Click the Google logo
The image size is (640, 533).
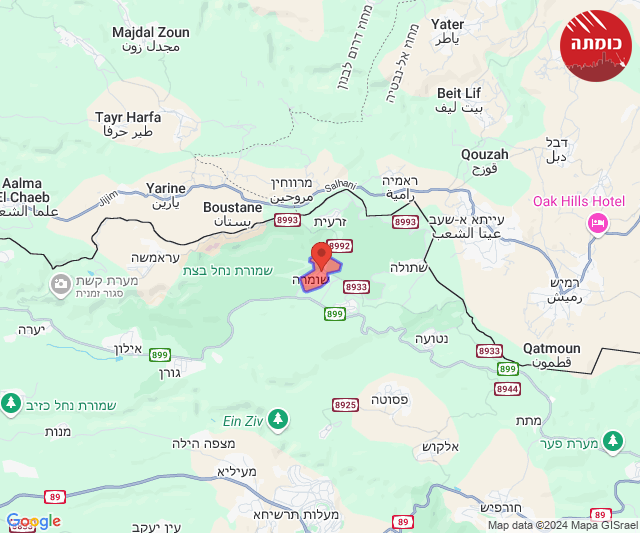click(x=34, y=521)
